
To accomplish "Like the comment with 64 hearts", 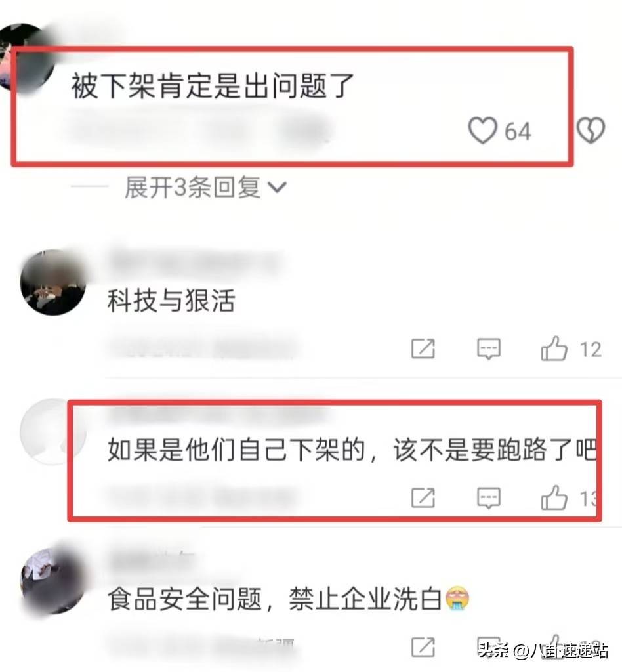I will coord(483,131).
